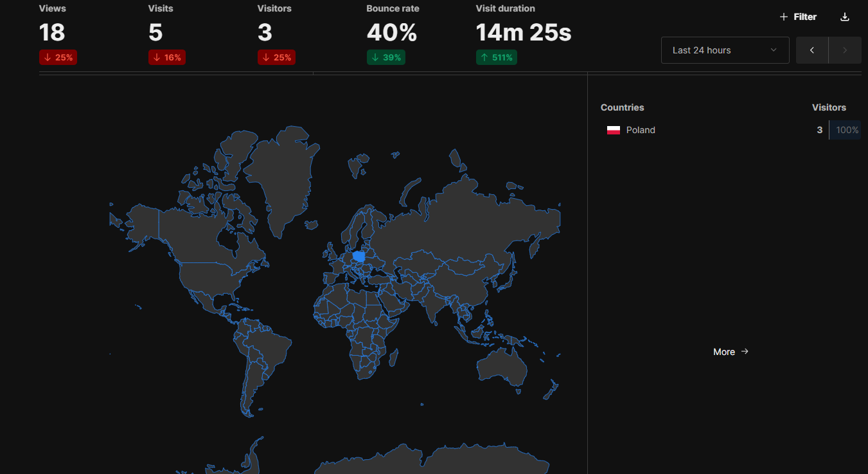
Task: Navigate back with the left arrow button
Action: [811, 50]
